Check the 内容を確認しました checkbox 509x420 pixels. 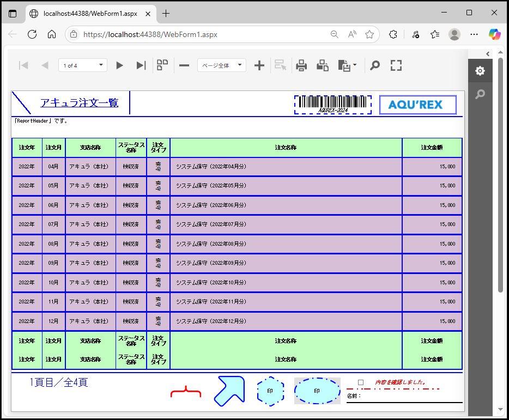click(361, 382)
